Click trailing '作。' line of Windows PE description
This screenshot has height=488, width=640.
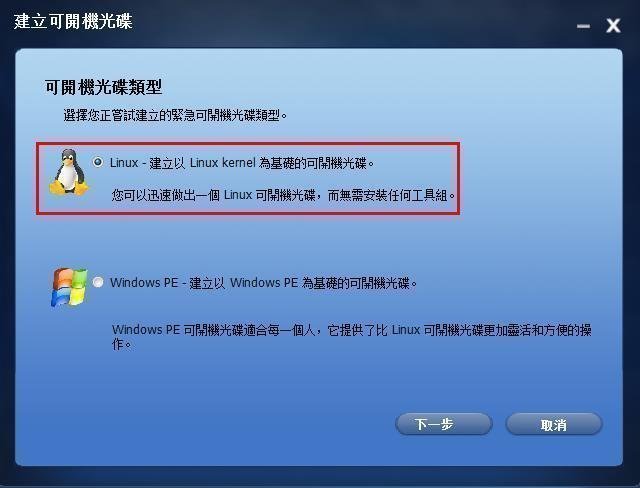click(x=122, y=344)
